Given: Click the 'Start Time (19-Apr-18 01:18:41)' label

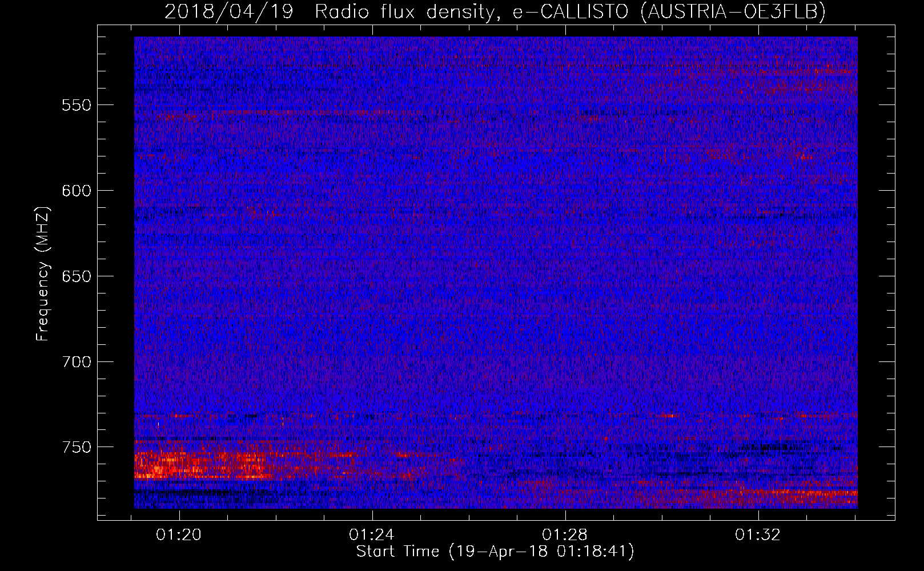Looking at the screenshot, I should pos(495,552).
